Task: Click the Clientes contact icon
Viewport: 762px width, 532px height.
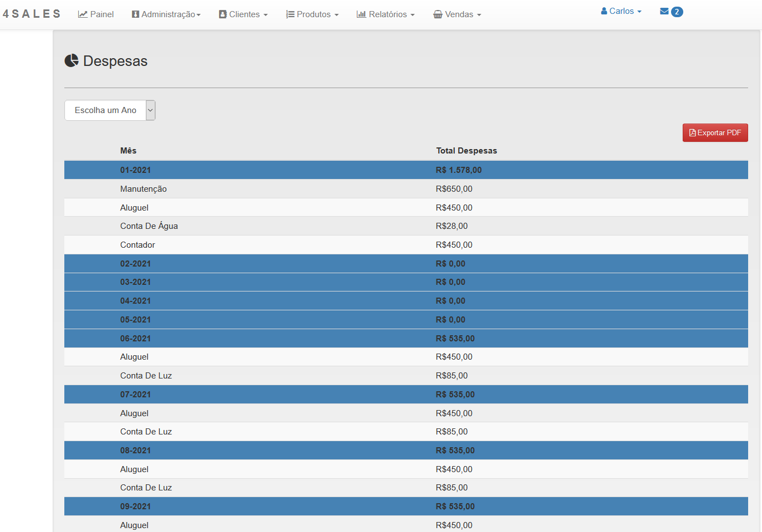Action: coord(223,14)
